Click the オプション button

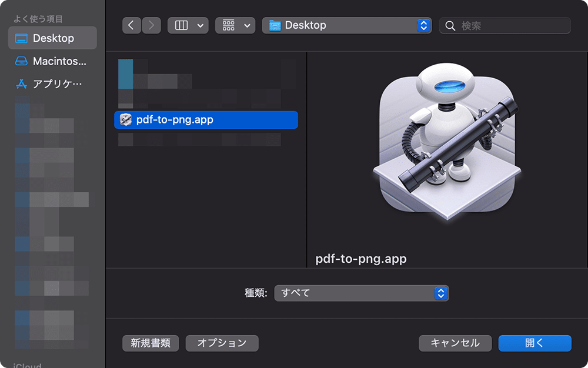pos(222,343)
